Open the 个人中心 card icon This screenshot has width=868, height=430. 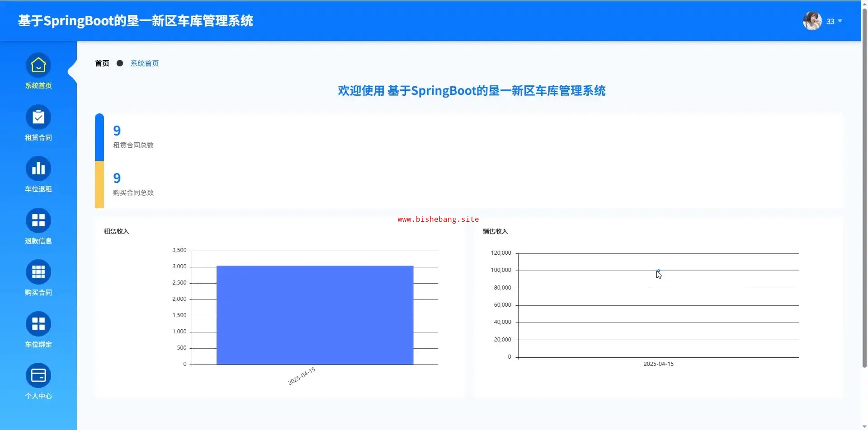click(x=38, y=376)
